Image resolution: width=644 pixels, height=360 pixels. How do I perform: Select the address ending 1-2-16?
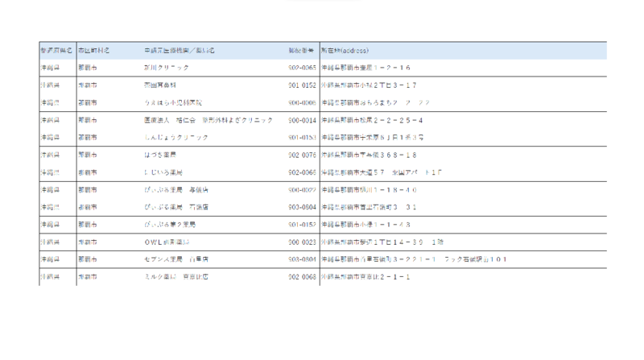pyautogui.click(x=365, y=68)
